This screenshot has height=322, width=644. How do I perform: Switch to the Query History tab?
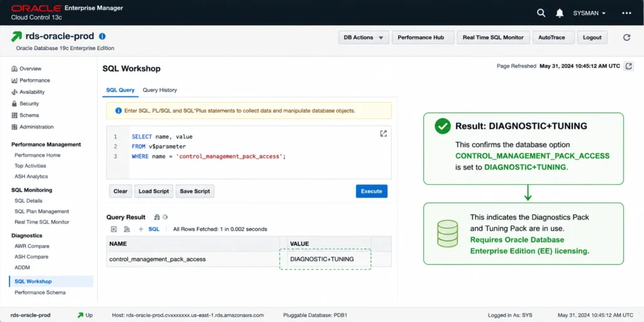pos(160,90)
